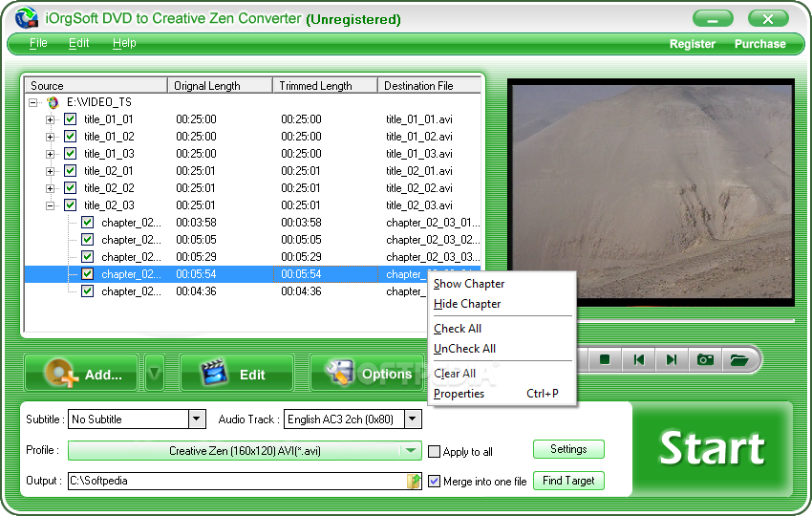
Task: Click the Find Target button
Action: [x=568, y=481]
